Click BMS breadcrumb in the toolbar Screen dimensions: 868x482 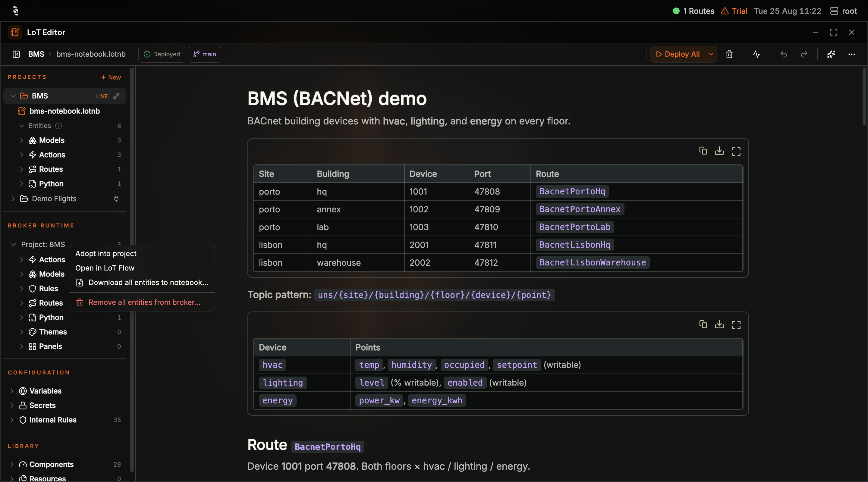point(36,54)
